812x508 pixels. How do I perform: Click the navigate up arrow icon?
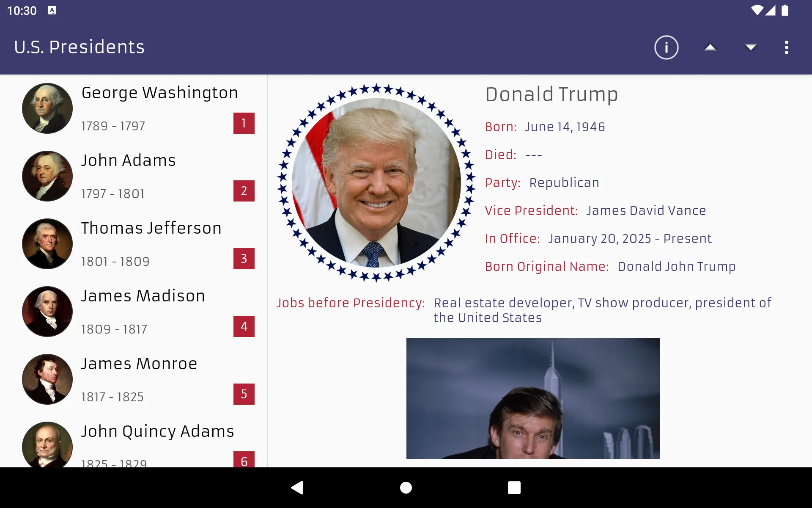tap(710, 47)
